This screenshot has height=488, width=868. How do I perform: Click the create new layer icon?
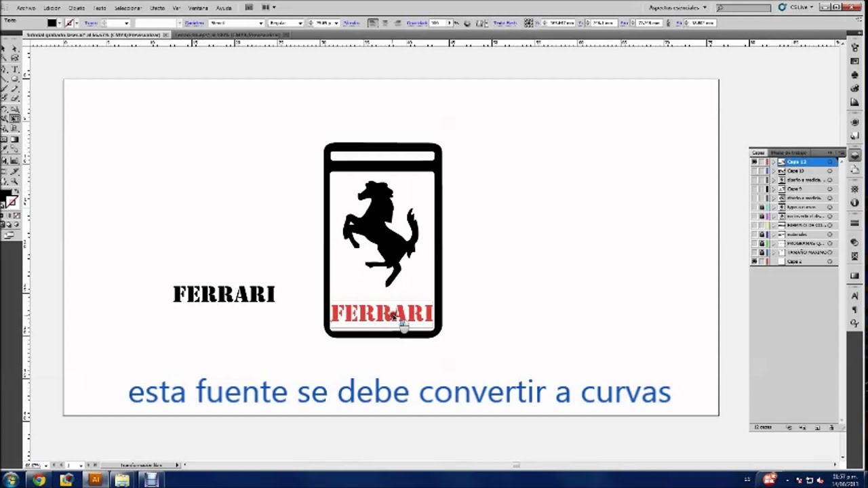[x=818, y=428]
